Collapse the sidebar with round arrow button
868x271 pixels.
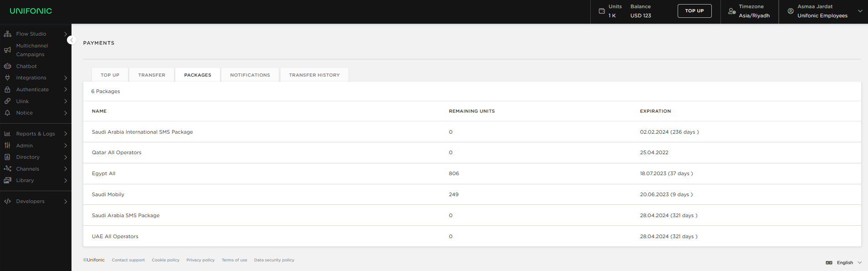coord(71,40)
